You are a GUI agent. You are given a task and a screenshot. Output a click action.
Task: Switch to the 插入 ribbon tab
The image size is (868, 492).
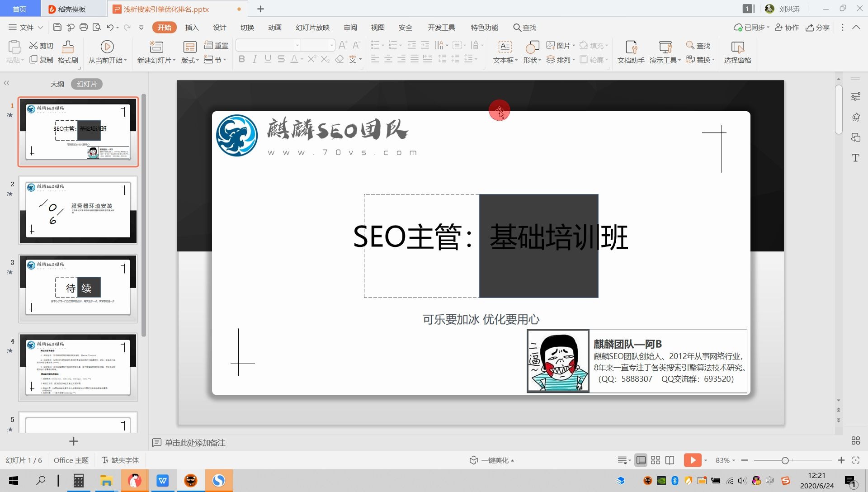pos(192,28)
